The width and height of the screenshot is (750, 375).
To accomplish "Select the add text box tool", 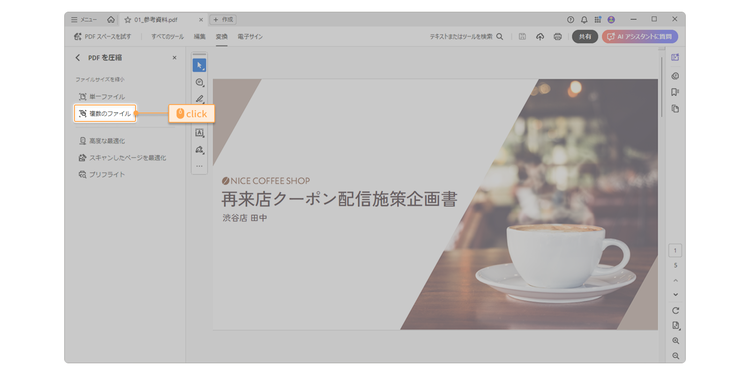I will click(199, 133).
